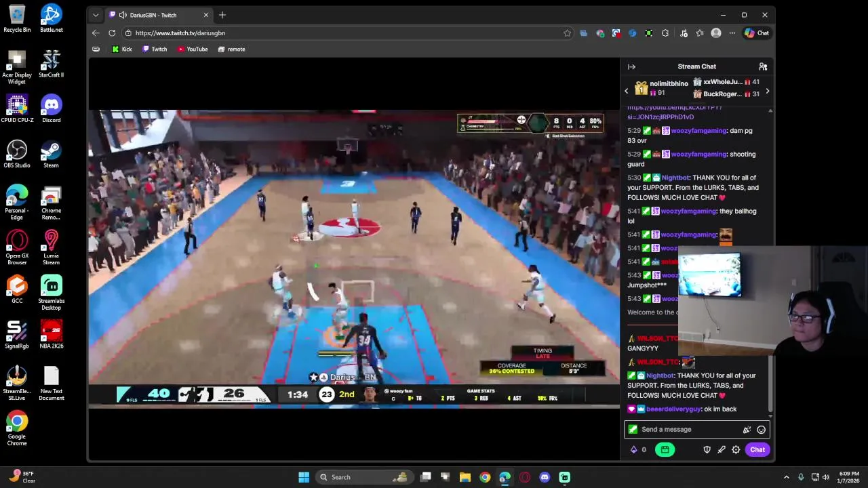The image size is (868, 488).
Task: Open the taskbar clock showing 6:09 PM
Action: (849, 477)
